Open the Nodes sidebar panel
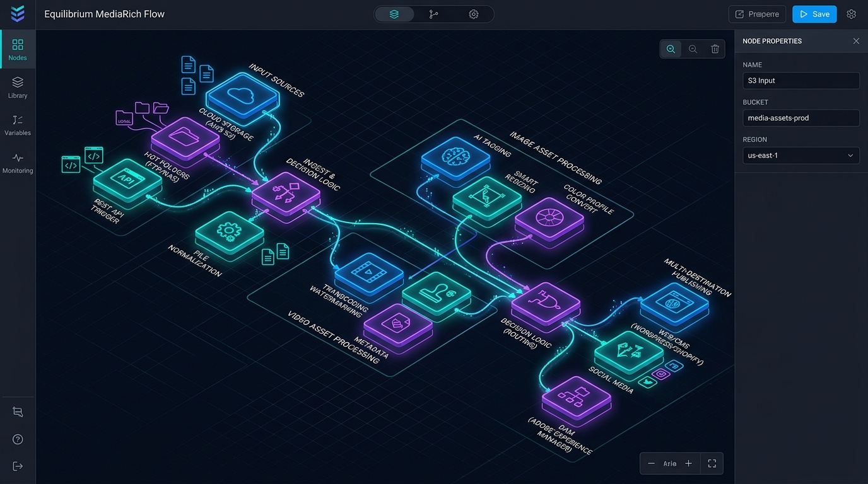Viewport: 868px width, 484px height. pos(18,50)
